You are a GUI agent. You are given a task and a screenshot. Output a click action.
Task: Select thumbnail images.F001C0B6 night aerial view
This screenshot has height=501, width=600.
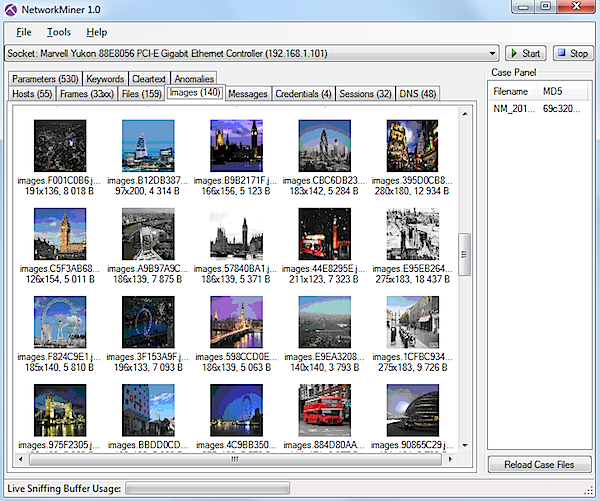pyautogui.click(x=60, y=146)
